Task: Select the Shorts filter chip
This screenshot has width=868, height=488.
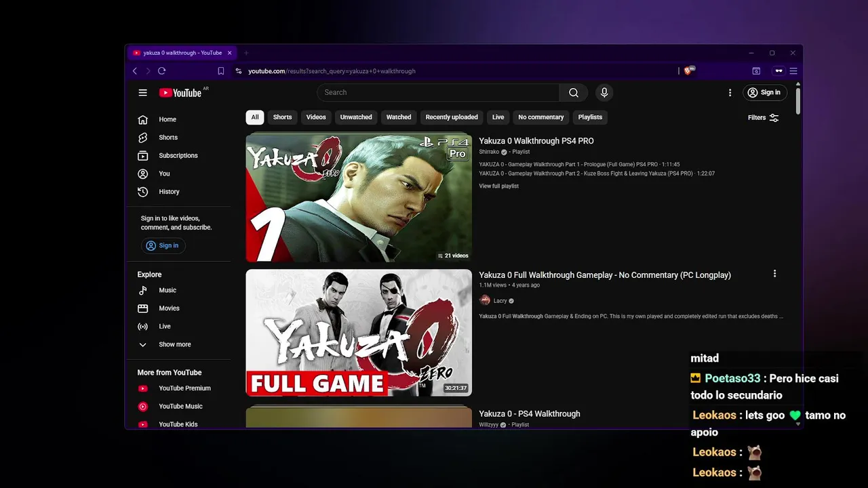Action: click(x=282, y=117)
